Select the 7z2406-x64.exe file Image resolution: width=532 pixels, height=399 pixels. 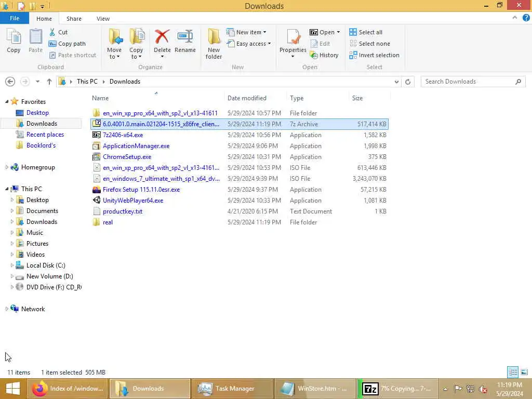(239, 135)
